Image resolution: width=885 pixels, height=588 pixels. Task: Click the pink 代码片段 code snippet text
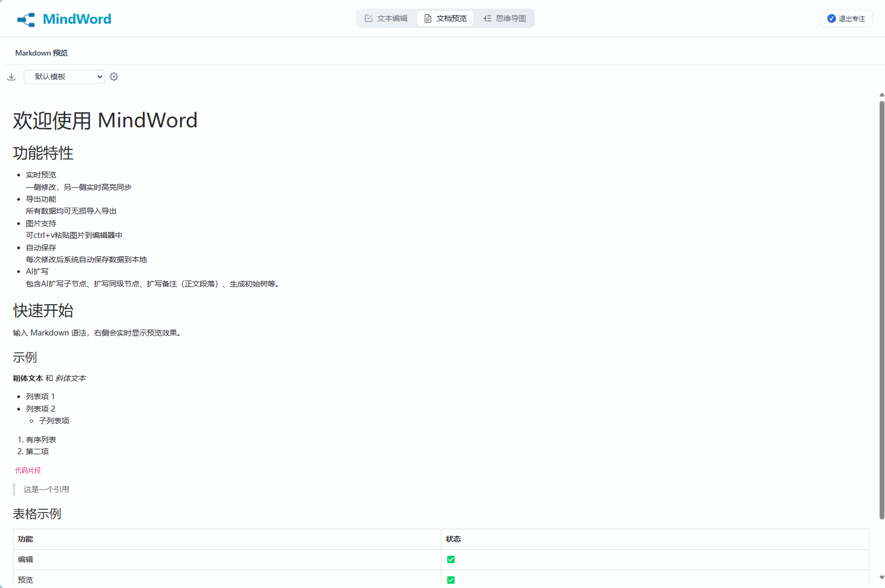pyautogui.click(x=28, y=470)
